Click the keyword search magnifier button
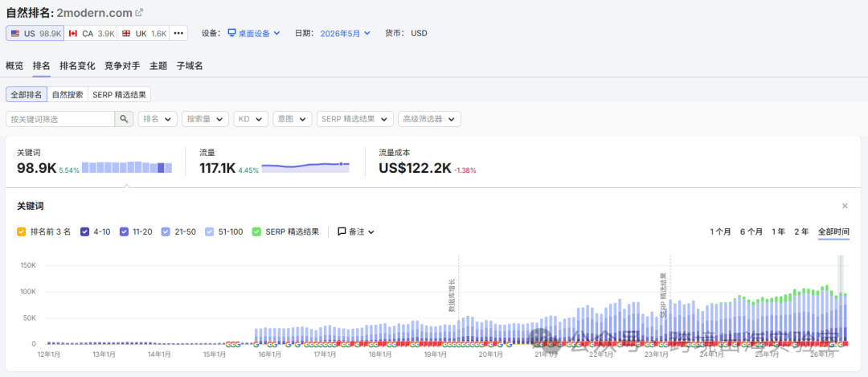The image size is (868, 377). [124, 119]
